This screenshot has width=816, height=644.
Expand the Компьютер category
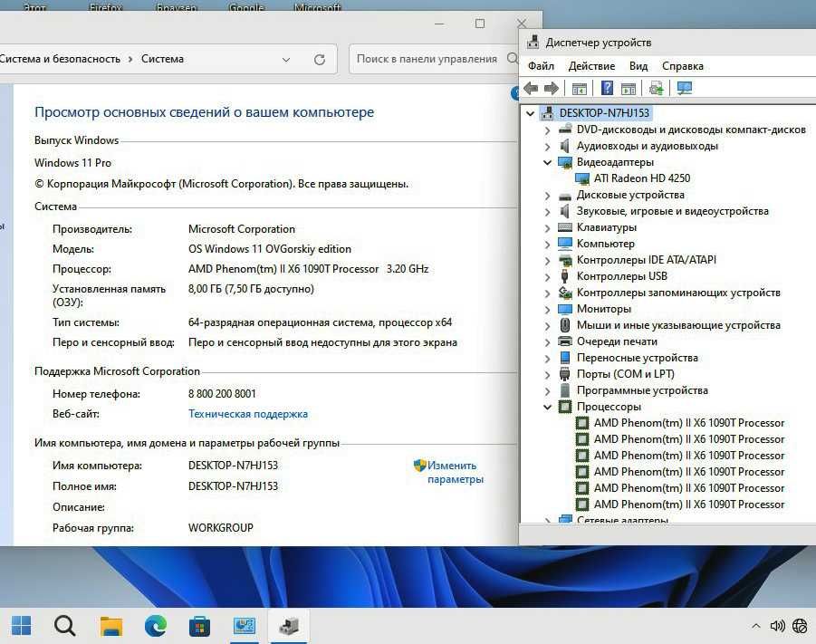[x=547, y=244]
